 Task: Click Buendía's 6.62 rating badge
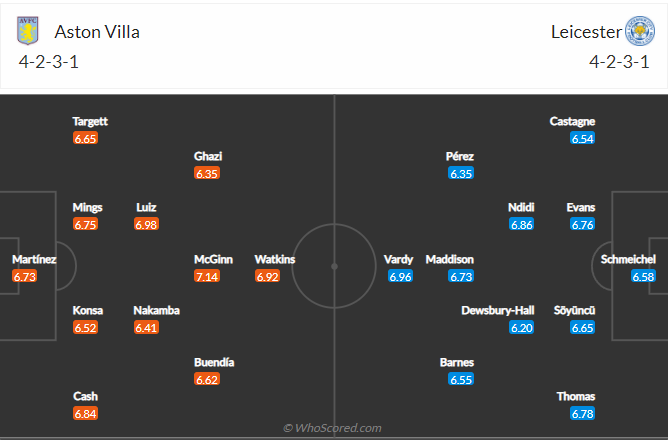coord(207,379)
